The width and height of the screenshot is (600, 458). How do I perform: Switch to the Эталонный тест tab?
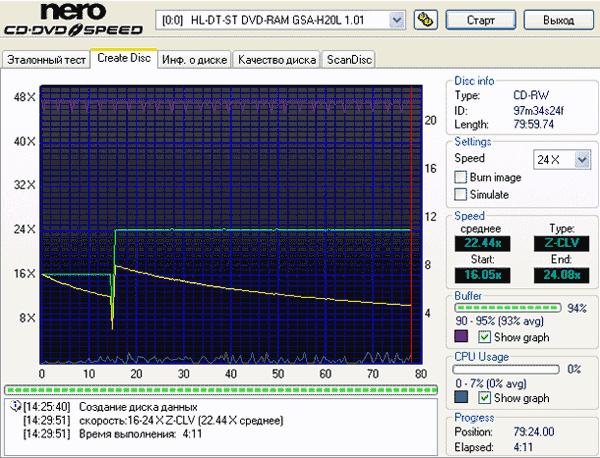point(46,60)
